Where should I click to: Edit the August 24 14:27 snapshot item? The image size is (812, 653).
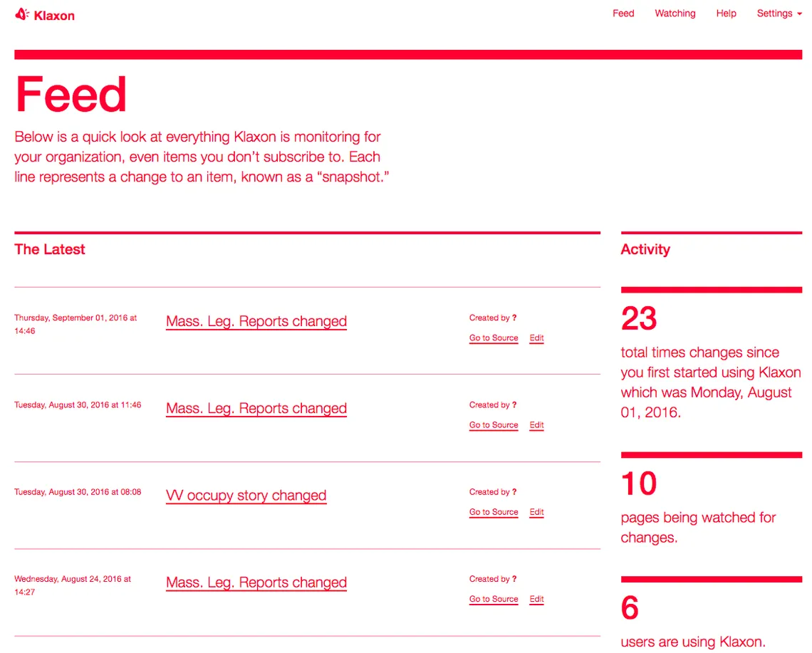pos(536,599)
